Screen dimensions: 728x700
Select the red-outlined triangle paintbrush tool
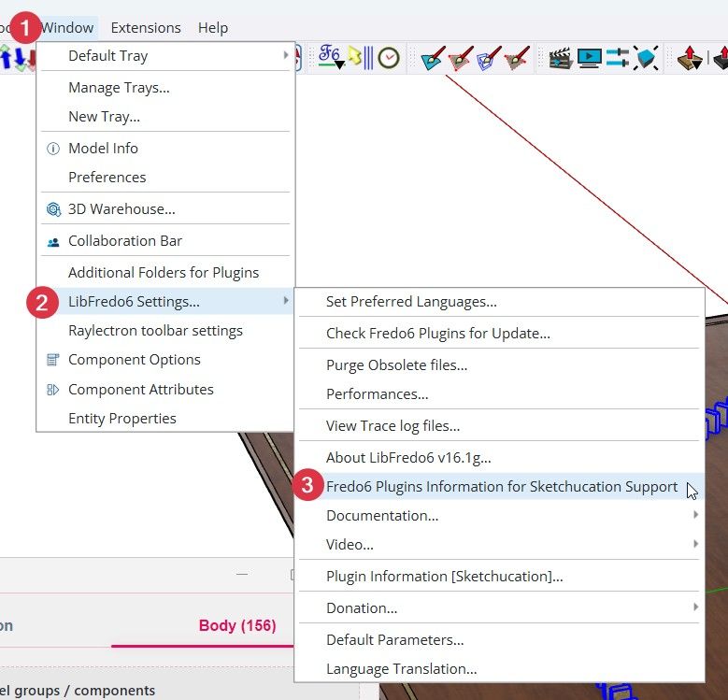pyautogui.click(x=461, y=58)
